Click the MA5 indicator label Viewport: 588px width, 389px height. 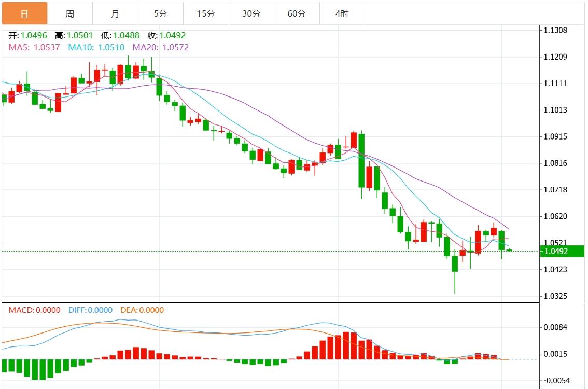34,47
